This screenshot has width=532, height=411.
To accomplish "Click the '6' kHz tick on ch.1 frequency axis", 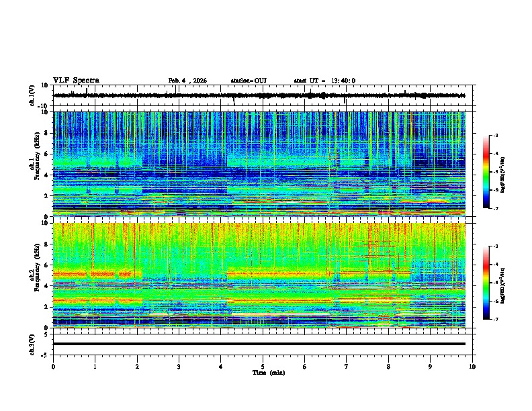I will tap(47, 154).
